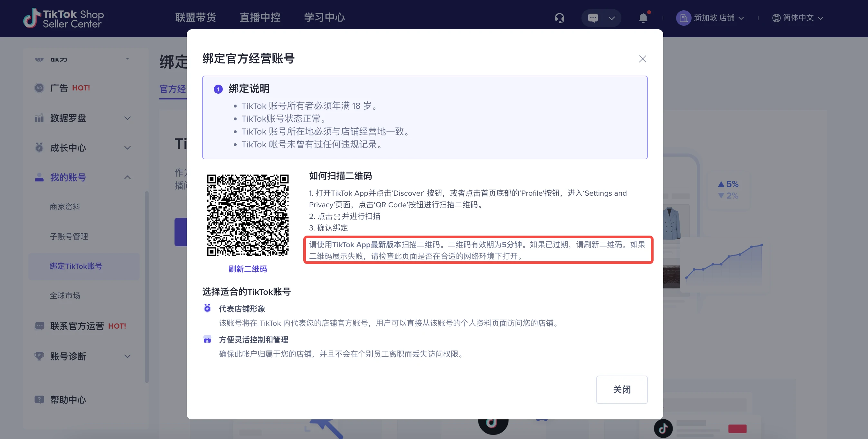Expand the chat dropdown arrow

click(x=611, y=18)
